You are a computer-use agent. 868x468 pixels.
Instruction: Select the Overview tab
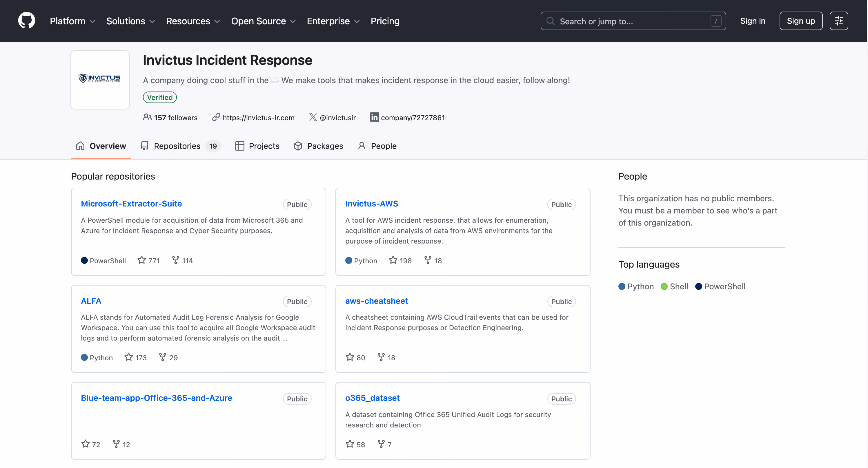(x=101, y=146)
